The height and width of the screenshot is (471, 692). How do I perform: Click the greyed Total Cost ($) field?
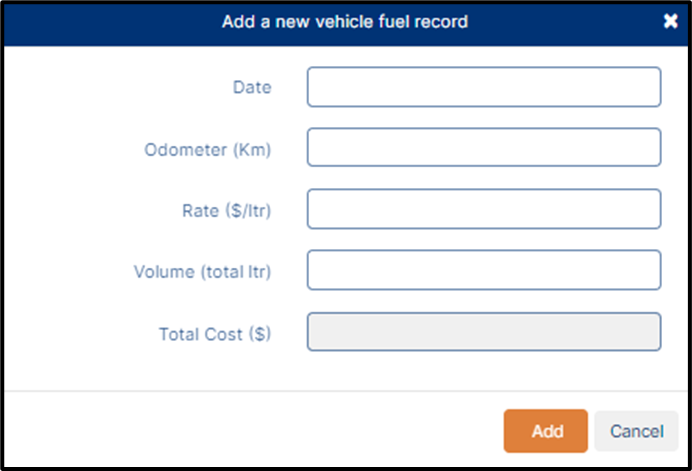pos(484,332)
